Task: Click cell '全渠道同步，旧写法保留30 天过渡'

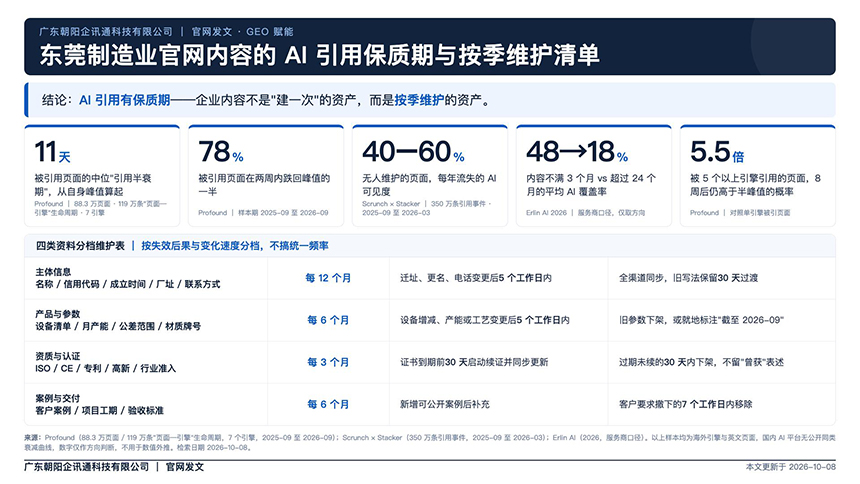Action: click(688, 278)
